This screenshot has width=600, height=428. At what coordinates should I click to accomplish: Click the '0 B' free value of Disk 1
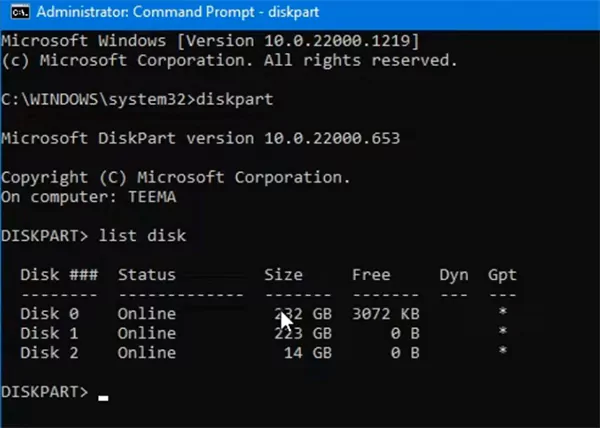pyautogui.click(x=405, y=333)
